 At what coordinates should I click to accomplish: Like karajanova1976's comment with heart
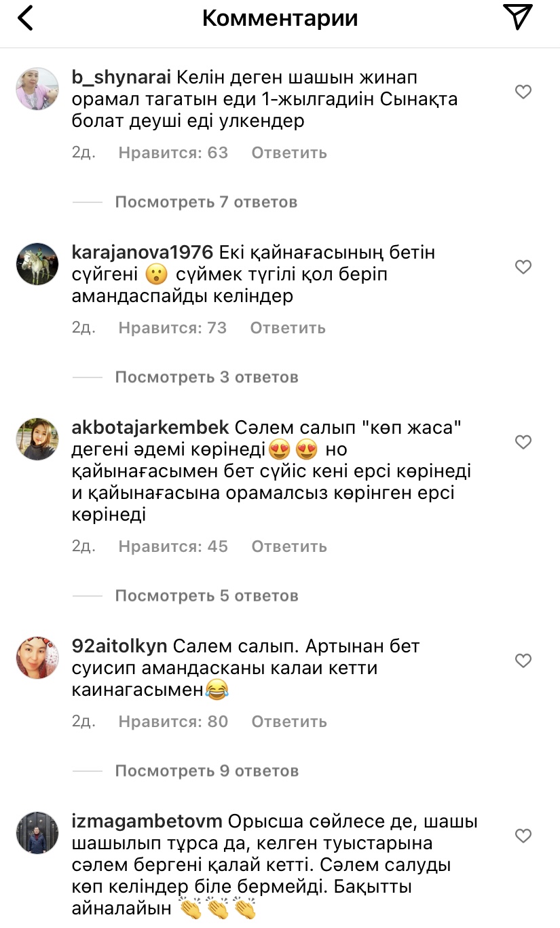click(523, 267)
